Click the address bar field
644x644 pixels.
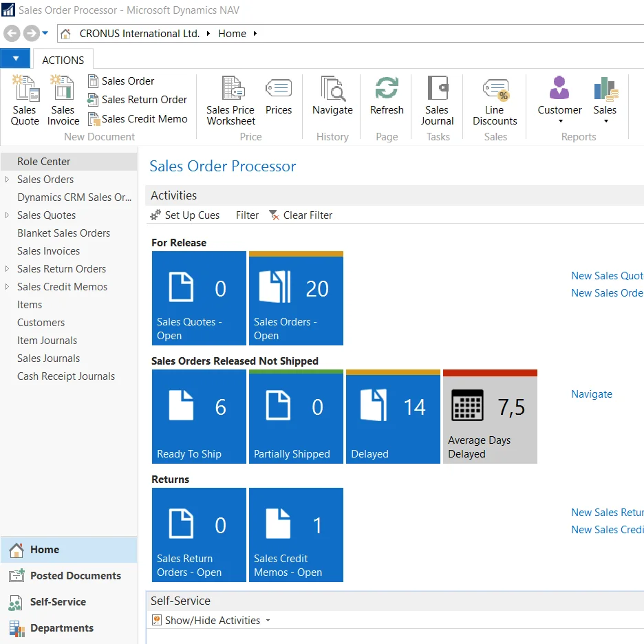tap(350, 33)
